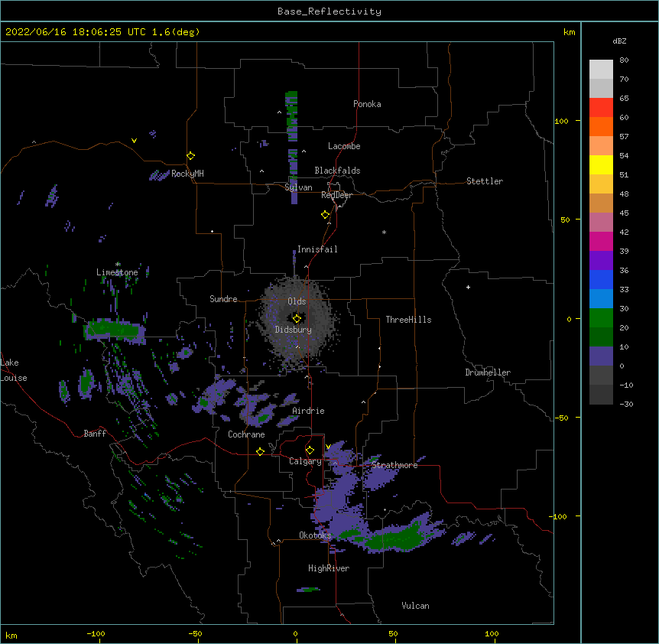This screenshot has width=659, height=644.
Task: Click the yellow diamond marker south of RedDeer
Action: pyautogui.click(x=326, y=215)
